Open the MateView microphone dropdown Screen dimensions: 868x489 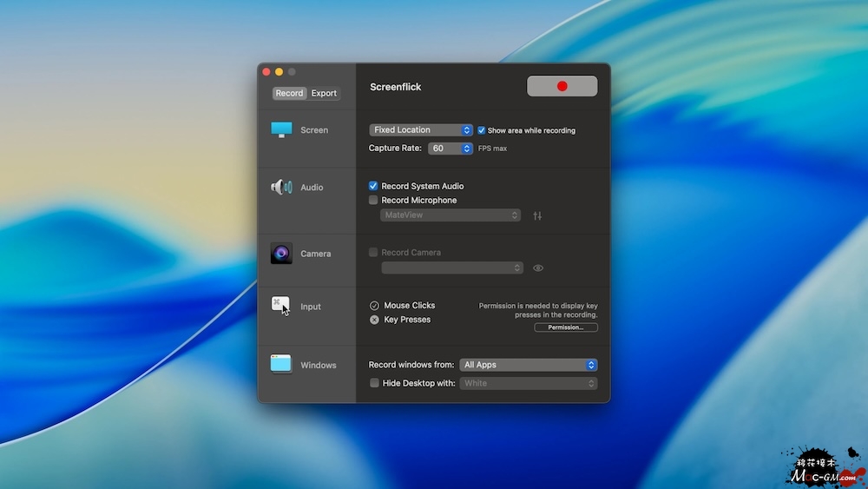pyautogui.click(x=450, y=215)
